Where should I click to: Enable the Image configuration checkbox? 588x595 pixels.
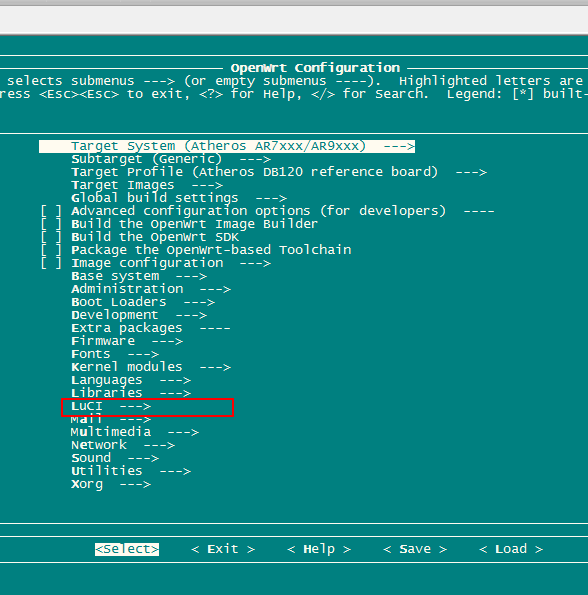coord(51,263)
